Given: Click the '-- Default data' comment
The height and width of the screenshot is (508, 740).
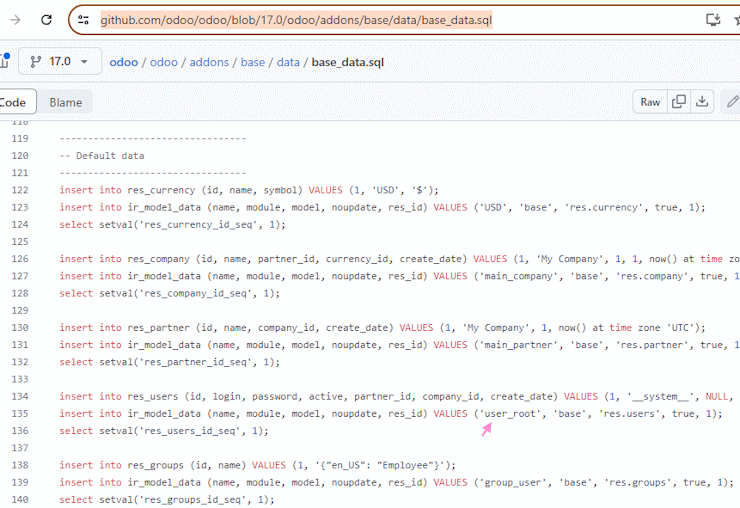Looking at the screenshot, I should tap(102, 156).
